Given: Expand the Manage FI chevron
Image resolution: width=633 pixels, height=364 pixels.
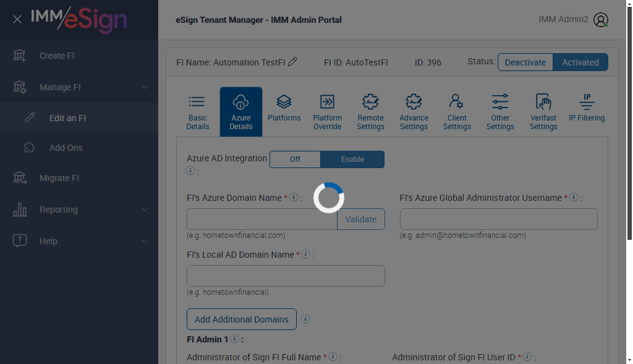Looking at the screenshot, I should (145, 87).
